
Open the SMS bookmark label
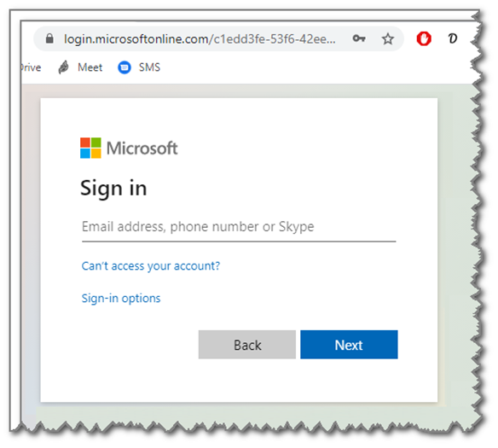(x=149, y=67)
